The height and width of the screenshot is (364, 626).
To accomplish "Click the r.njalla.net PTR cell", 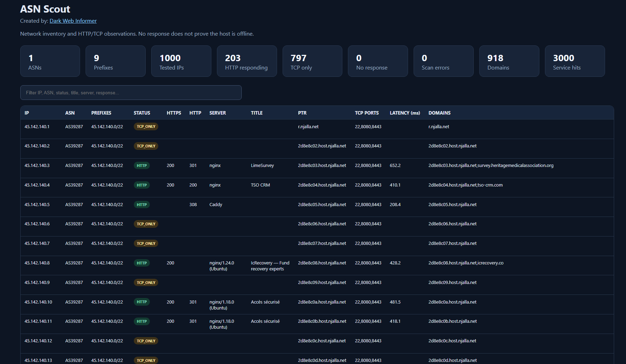I will (308, 127).
